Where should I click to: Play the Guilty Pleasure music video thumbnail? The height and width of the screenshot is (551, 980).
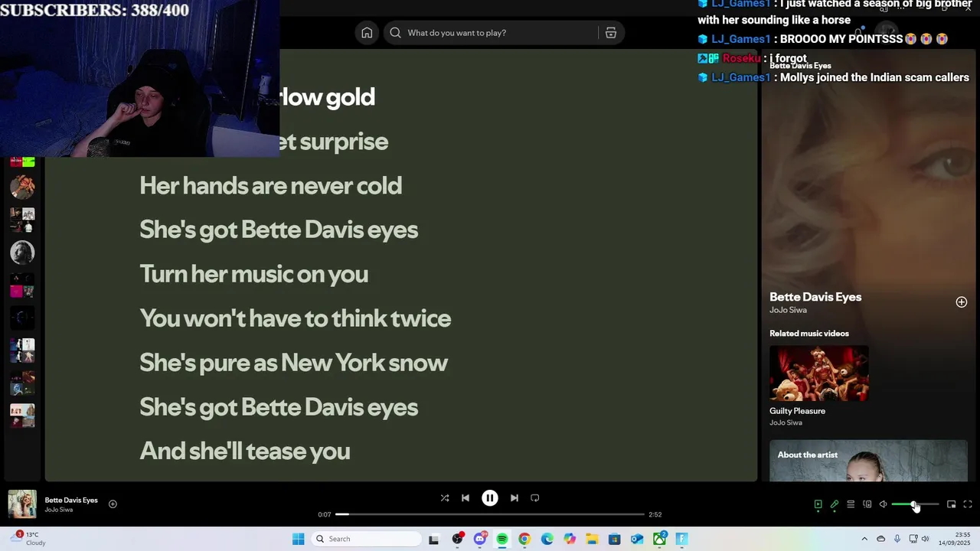click(819, 373)
